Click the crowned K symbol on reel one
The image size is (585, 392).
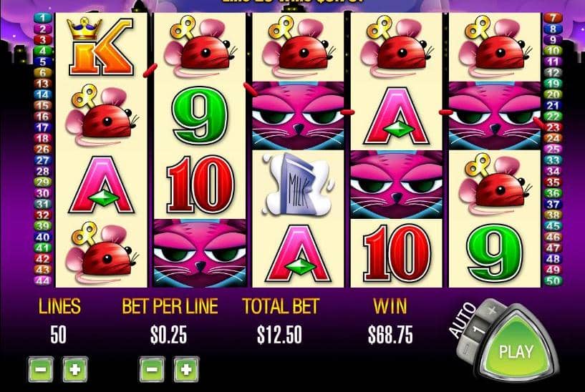pyautogui.click(x=100, y=46)
